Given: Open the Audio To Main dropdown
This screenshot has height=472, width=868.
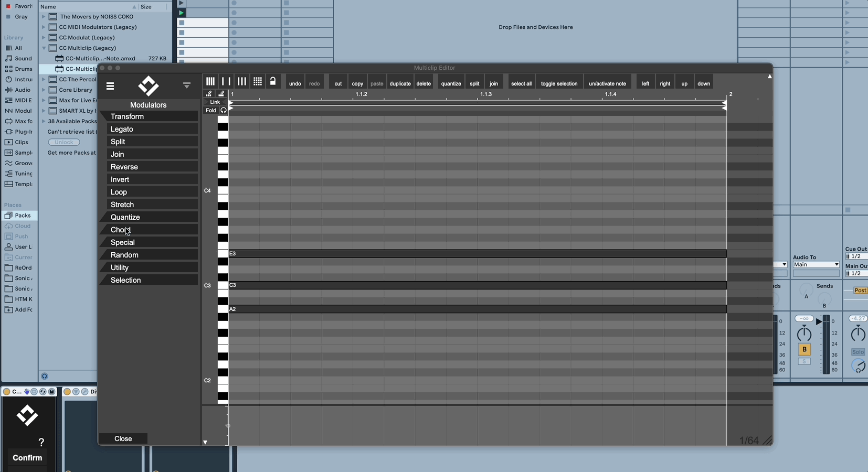Looking at the screenshot, I should 816,265.
